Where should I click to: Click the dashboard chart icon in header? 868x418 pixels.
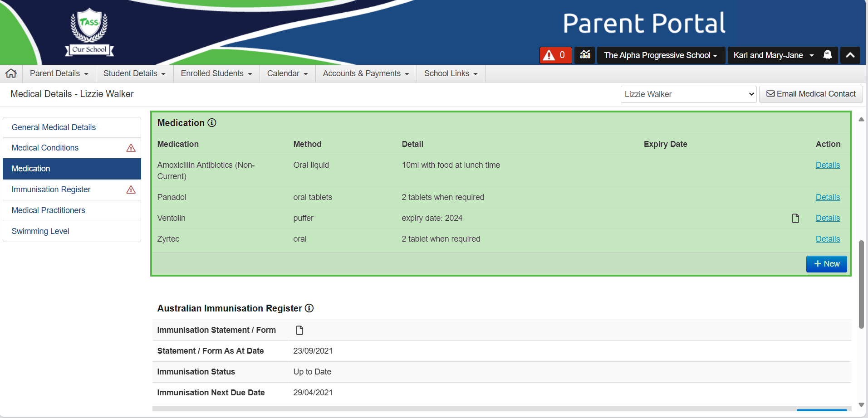585,55
